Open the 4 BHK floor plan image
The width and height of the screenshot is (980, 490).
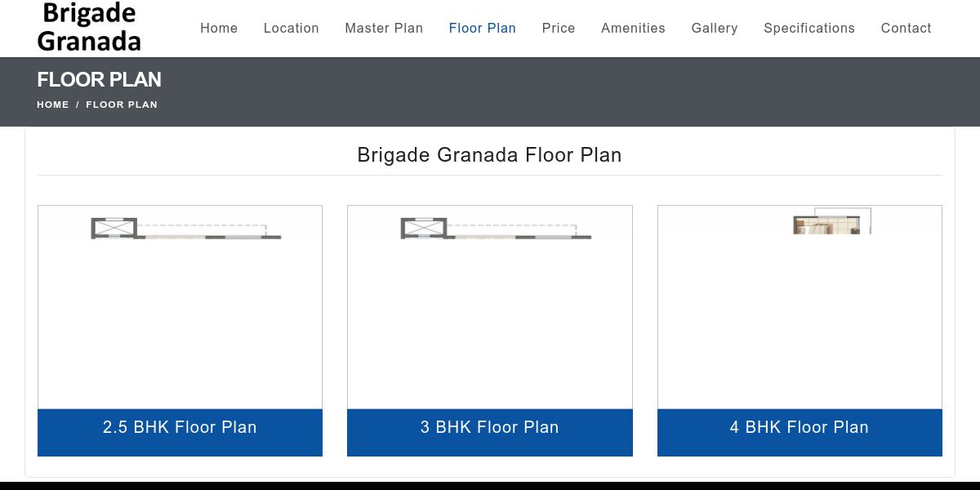tap(800, 307)
